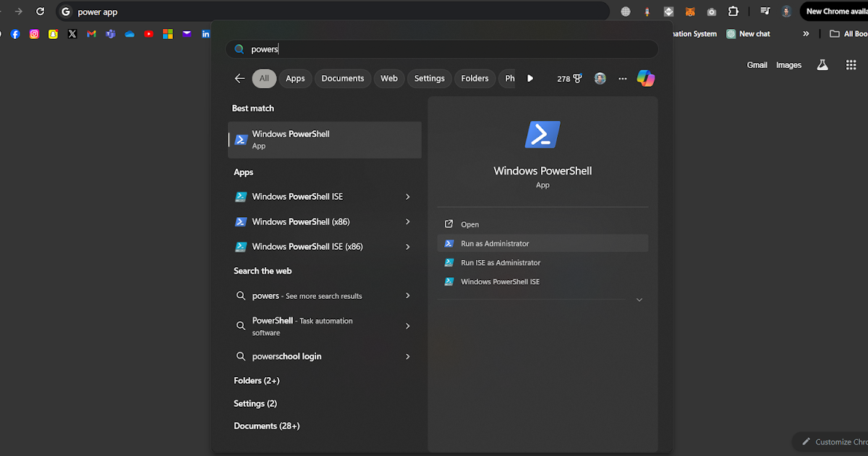Open the Gmail bookmark icon in bookmarks bar
The height and width of the screenshot is (456, 868).
click(x=91, y=34)
